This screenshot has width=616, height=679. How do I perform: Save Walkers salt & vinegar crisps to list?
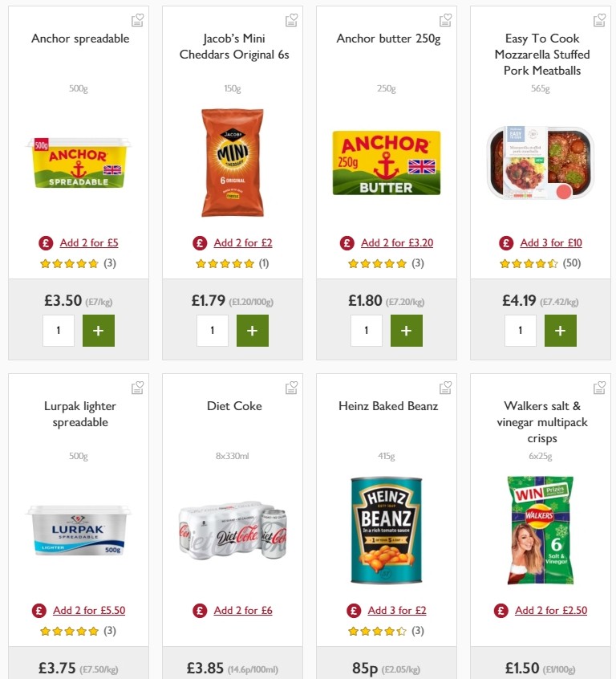pyautogui.click(x=599, y=388)
